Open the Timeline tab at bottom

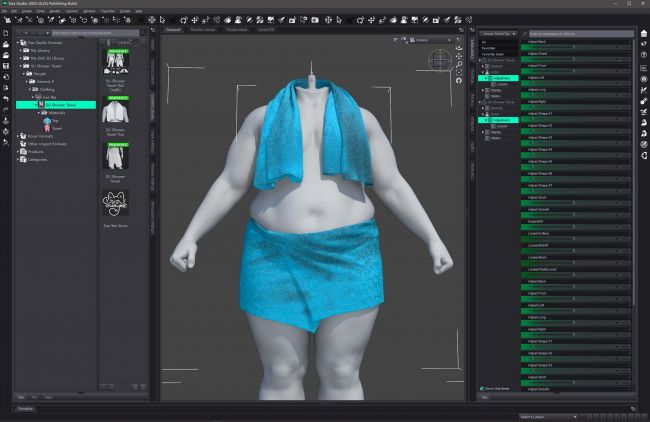click(x=23, y=409)
